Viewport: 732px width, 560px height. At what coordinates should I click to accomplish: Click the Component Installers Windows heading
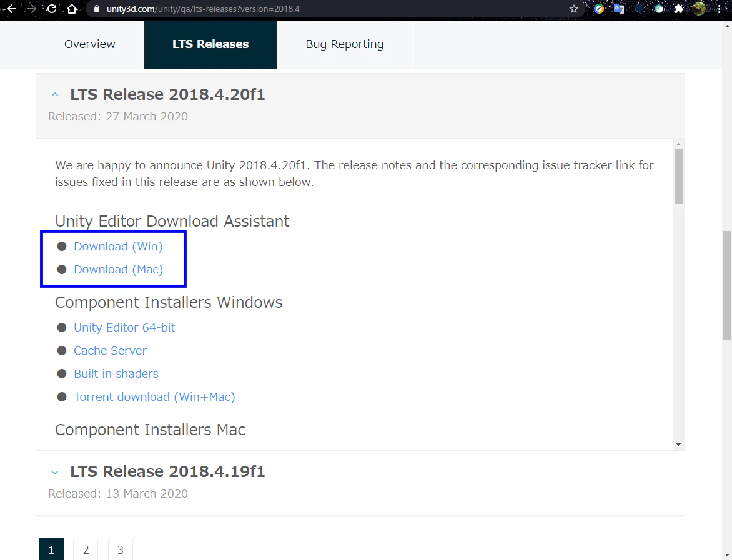coord(169,302)
